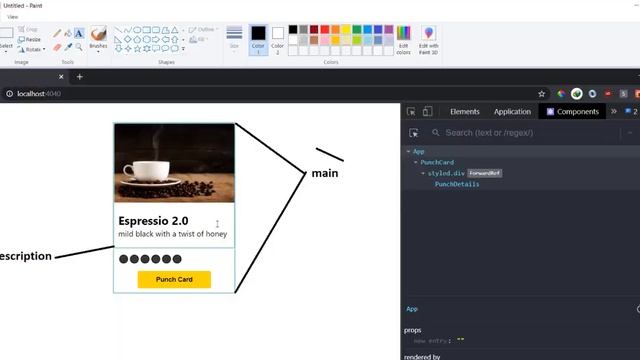Expand the Shapes gallery more arrow
The height and width of the screenshot is (360, 640).
tap(183, 49)
